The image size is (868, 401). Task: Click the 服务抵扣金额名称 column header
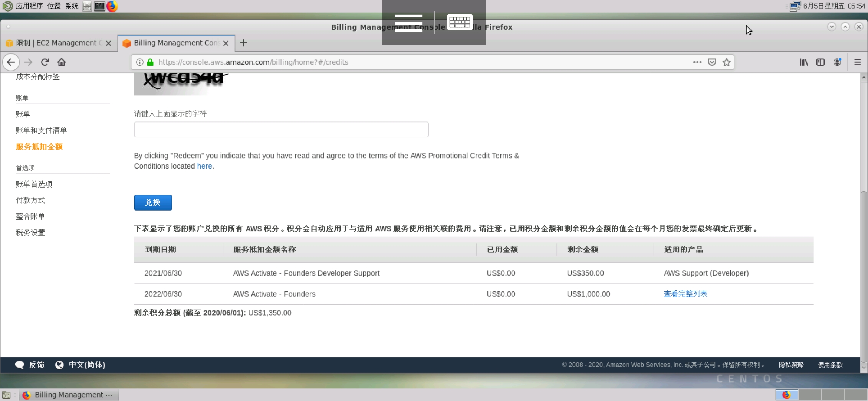click(x=264, y=250)
